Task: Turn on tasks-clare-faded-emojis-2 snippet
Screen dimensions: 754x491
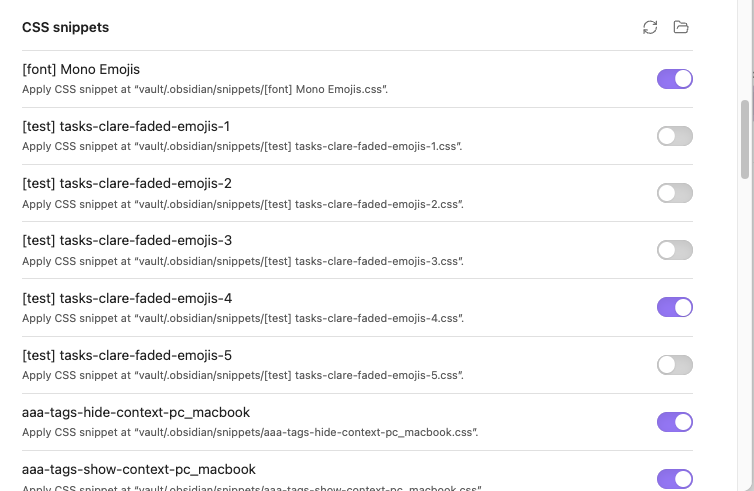Action: click(675, 193)
